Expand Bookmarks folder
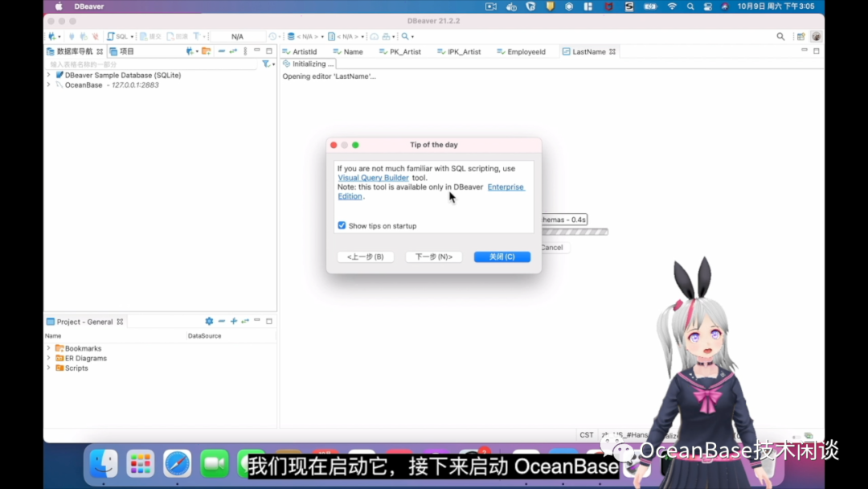The image size is (868, 489). [x=49, y=348]
